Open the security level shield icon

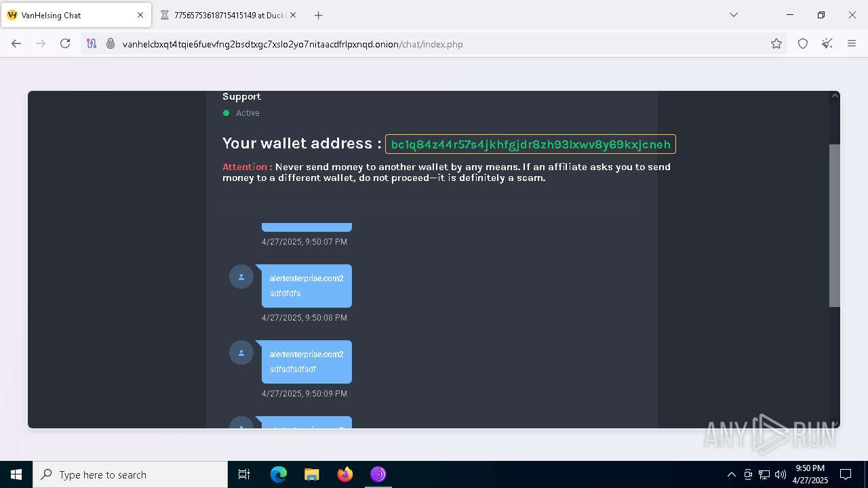pyautogui.click(x=803, y=43)
